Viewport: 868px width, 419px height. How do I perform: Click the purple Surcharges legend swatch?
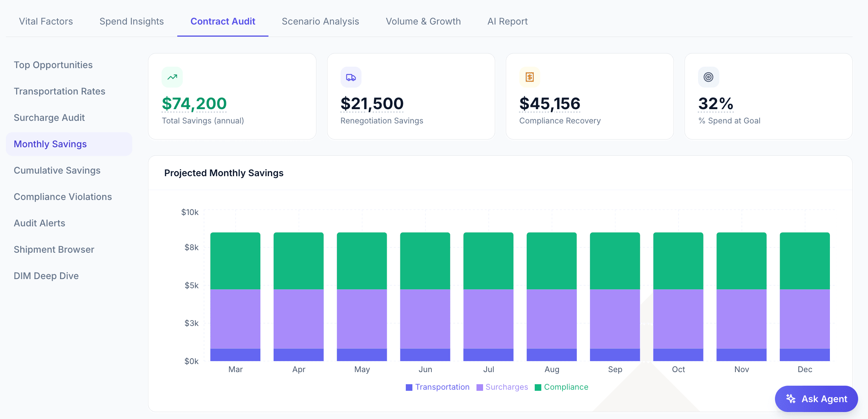coord(480,387)
